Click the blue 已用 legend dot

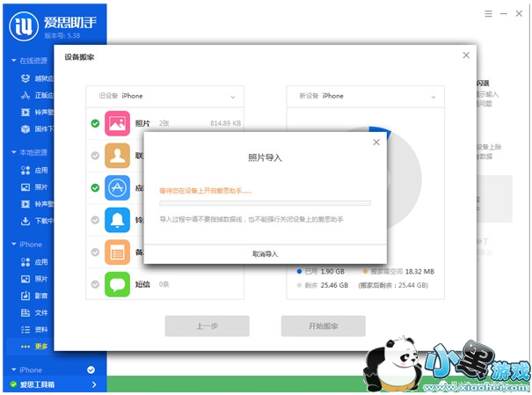[x=299, y=272]
